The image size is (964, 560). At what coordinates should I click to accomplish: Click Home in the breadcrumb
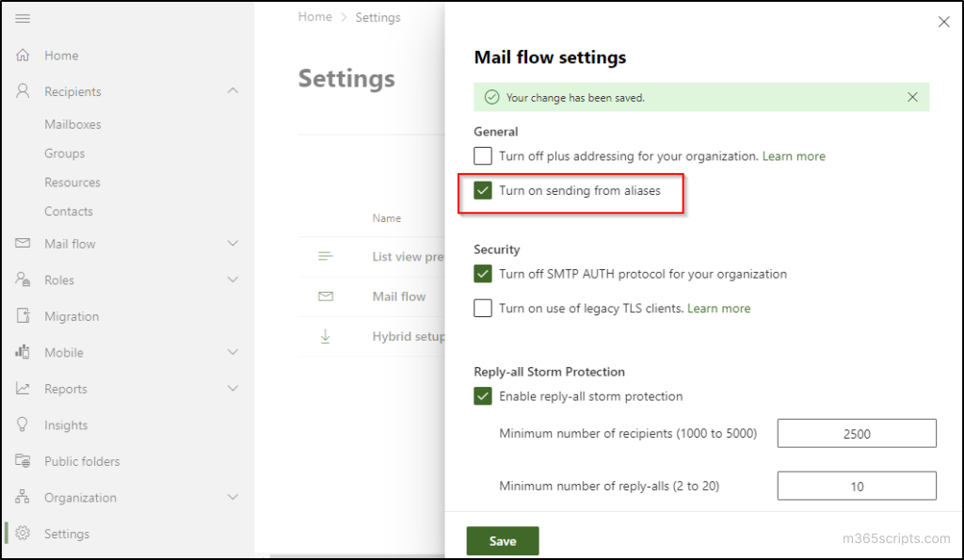[314, 17]
